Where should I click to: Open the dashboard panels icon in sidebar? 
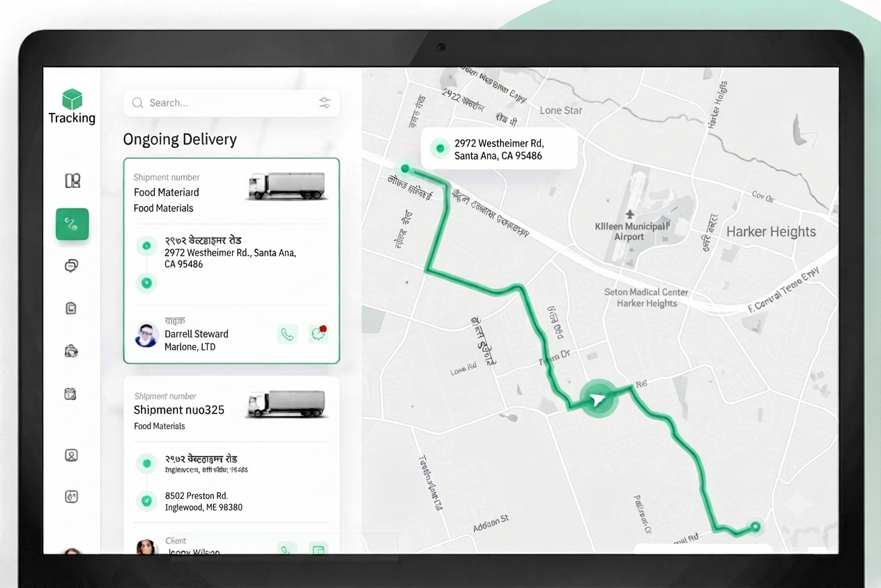point(72,181)
